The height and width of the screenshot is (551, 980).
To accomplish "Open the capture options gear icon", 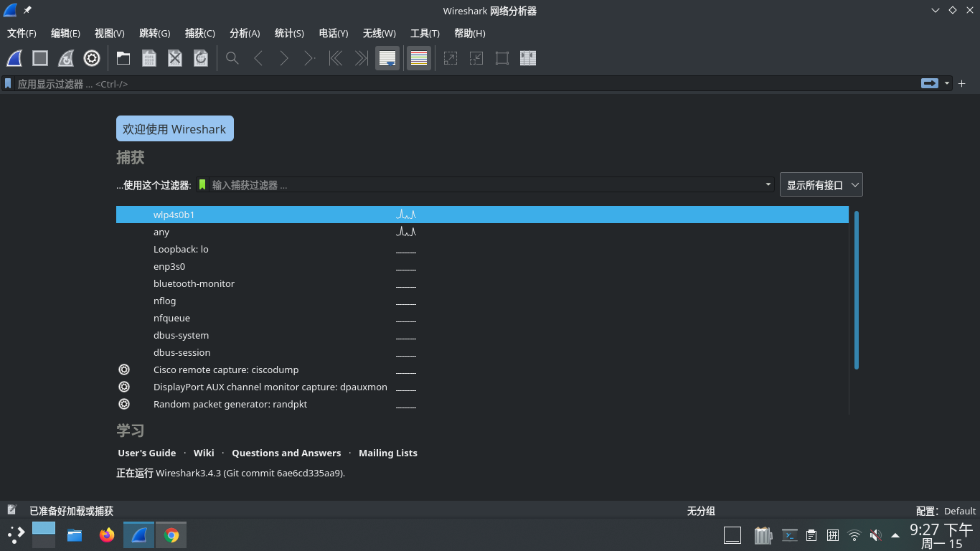I will [x=92, y=58].
